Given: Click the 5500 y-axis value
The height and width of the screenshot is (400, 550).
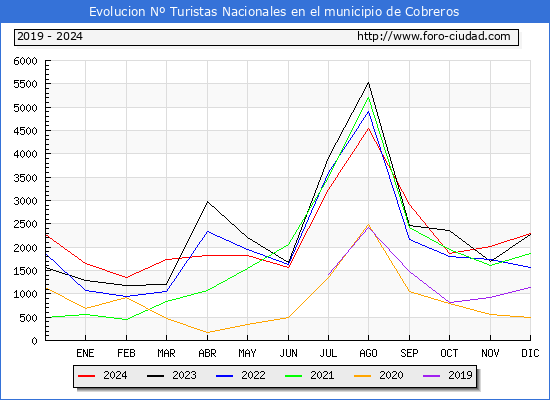Looking at the screenshot, I should 25,85.
